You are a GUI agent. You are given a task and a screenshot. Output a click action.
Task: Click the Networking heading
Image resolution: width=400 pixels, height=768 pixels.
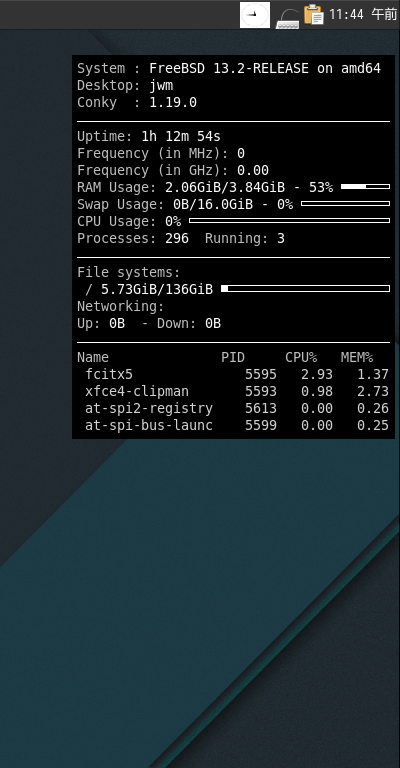pyautogui.click(x=120, y=307)
